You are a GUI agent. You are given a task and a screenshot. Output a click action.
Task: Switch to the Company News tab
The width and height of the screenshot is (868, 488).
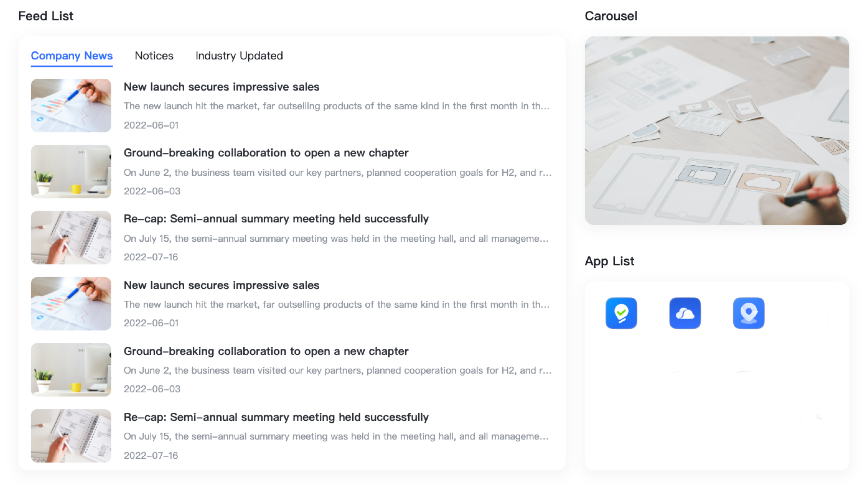pos(72,56)
